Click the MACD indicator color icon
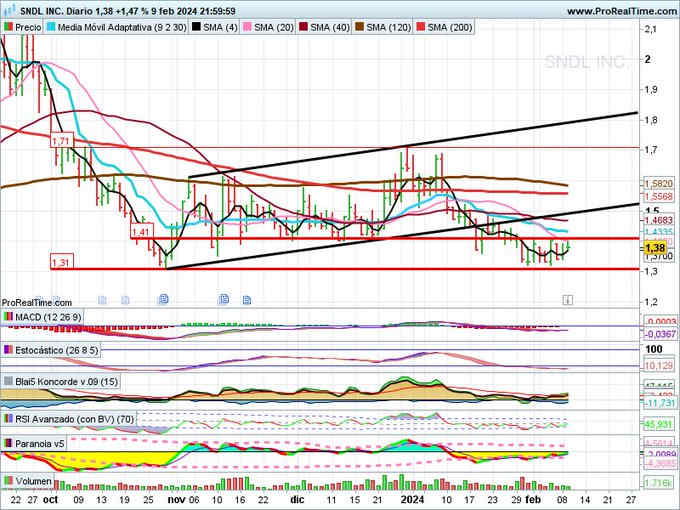This screenshot has height=510, width=680. click(x=8, y=317)
